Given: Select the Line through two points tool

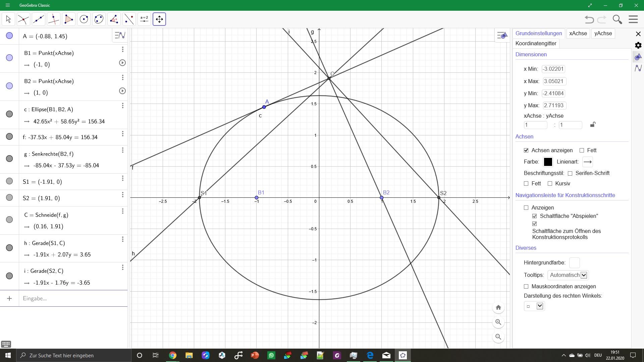Looking at the screenshot, I should 39,19.
